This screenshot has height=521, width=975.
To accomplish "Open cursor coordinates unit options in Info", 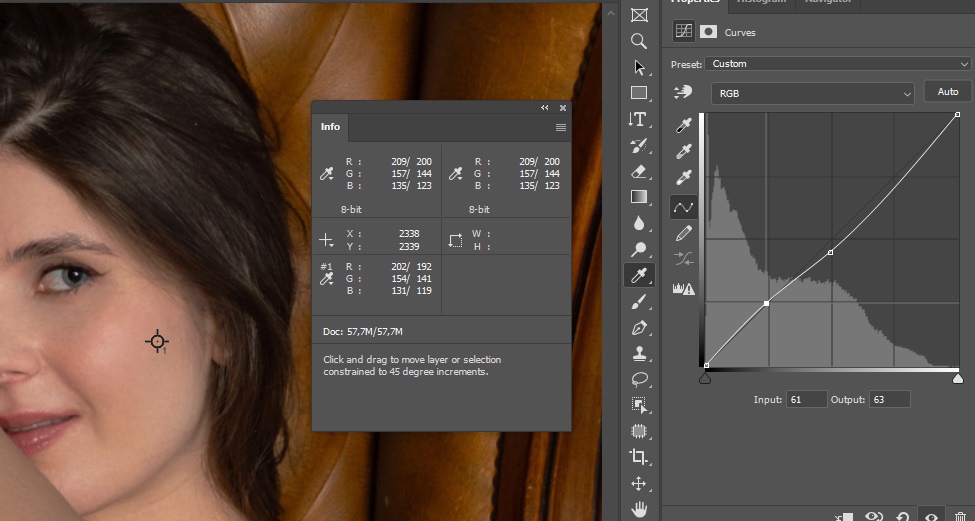I will tap(326, 240).
